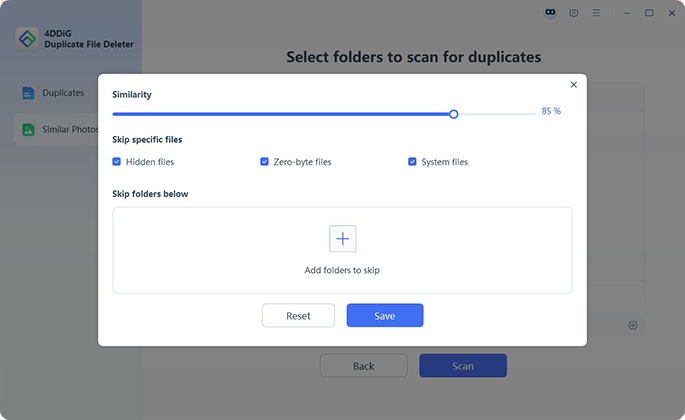
Task: Click the gear settings icon near Scan
Action: [x=633, y=325]
